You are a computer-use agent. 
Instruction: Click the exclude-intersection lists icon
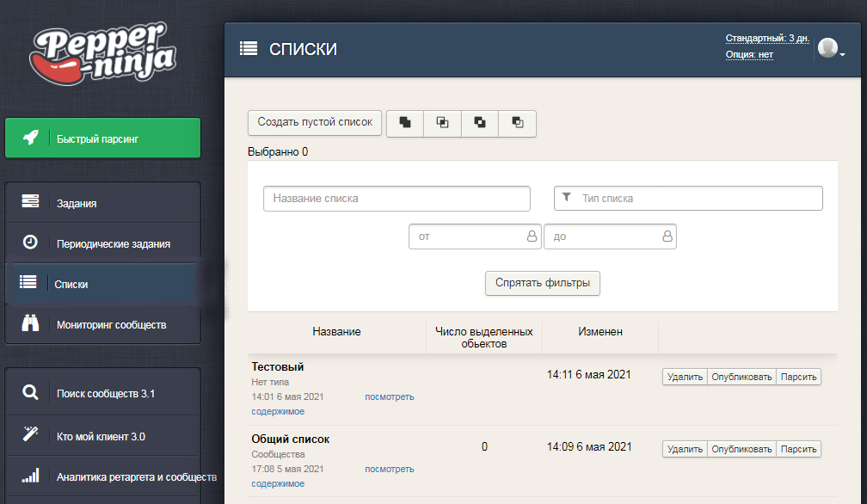click(x=480, y=123)
